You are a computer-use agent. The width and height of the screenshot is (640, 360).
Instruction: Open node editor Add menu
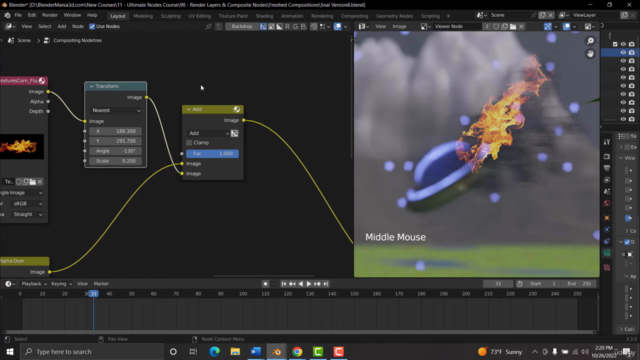click(x=62, y=27)
